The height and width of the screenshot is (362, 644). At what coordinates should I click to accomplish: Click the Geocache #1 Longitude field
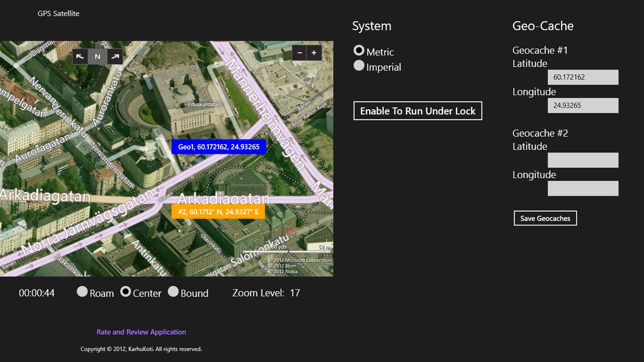(583, 105)
